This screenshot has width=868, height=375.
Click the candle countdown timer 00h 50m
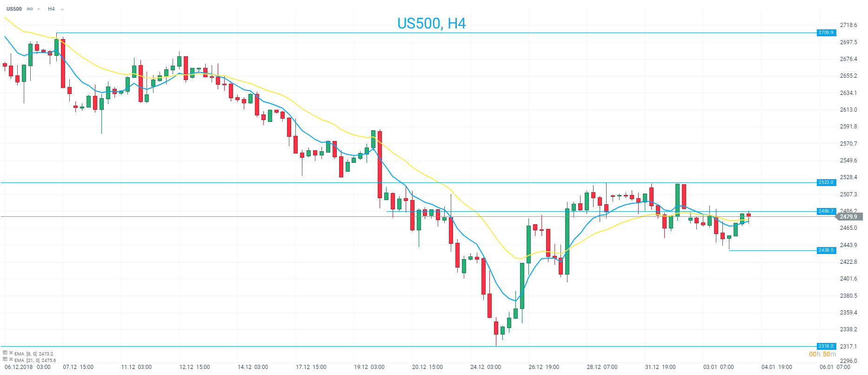pos(822,355)
